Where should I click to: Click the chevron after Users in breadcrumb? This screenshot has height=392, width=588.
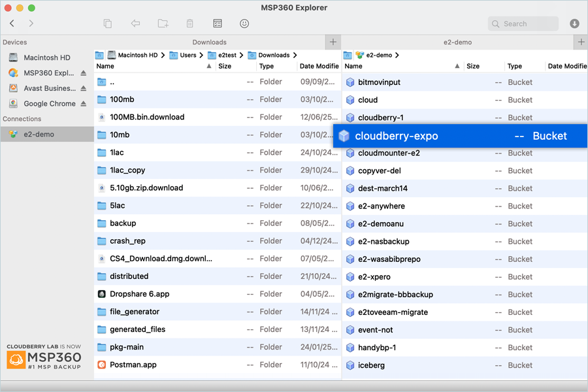pyautogui.click(x=202, y=56)
